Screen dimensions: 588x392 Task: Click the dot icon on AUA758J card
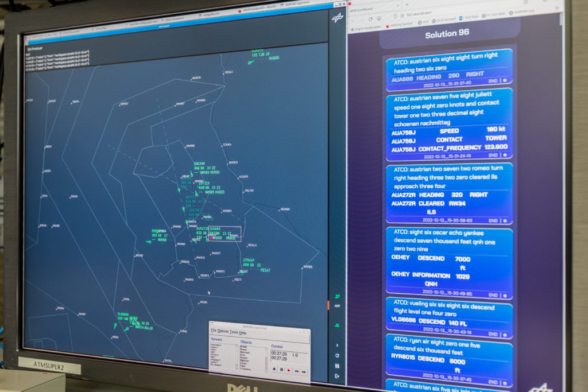505,155
